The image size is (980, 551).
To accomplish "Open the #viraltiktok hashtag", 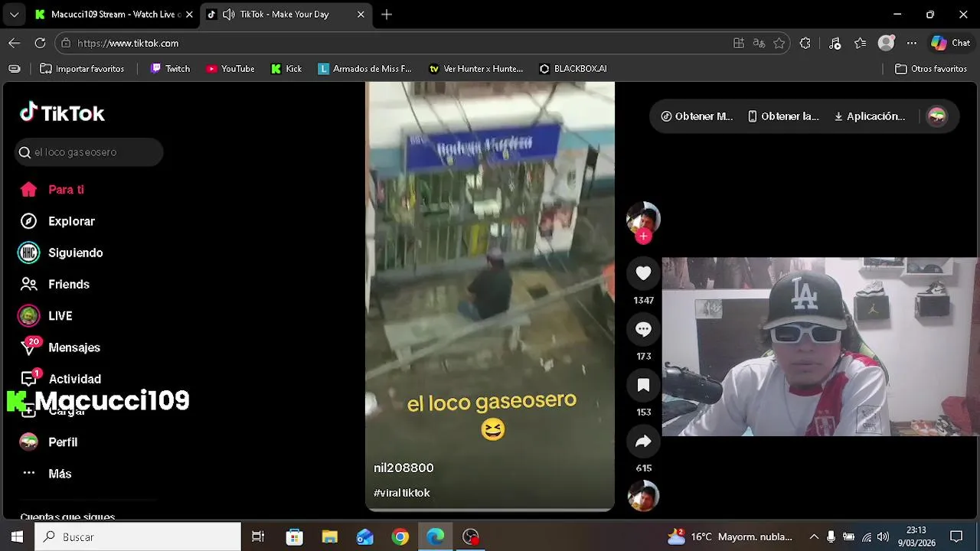I will [402, 493].
